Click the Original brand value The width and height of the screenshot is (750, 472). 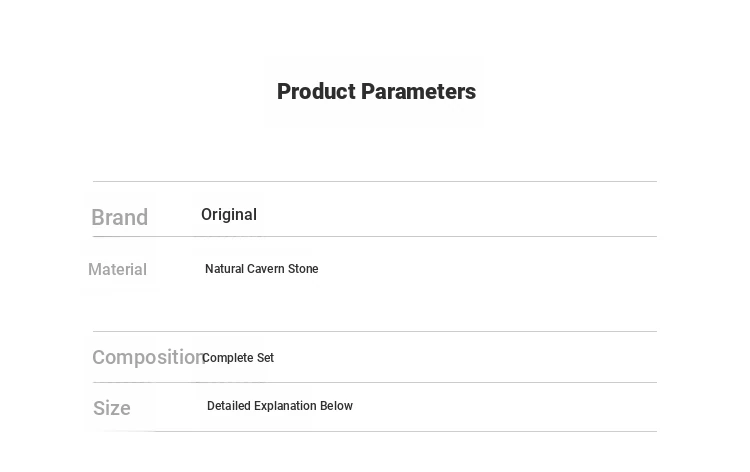229,215
